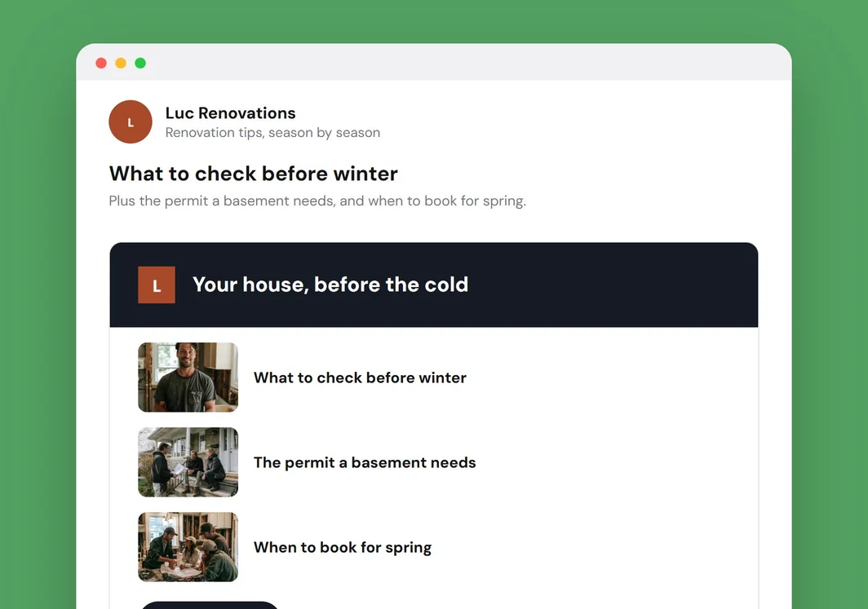The image size is (868, 609).
Task: Open the team reviewing plans thumbnail
Action: [188, 547]
